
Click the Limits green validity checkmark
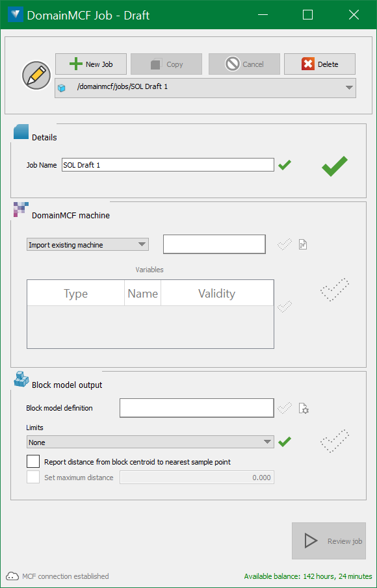285,442
